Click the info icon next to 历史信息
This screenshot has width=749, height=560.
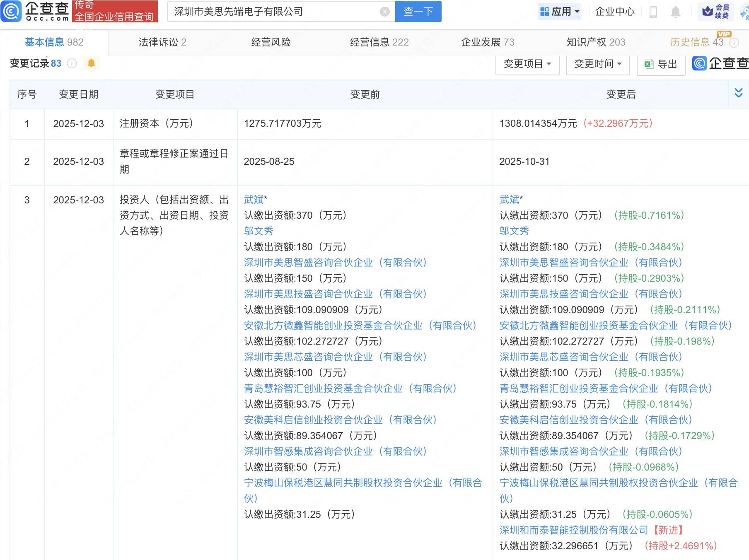click(x=734, y=42)
